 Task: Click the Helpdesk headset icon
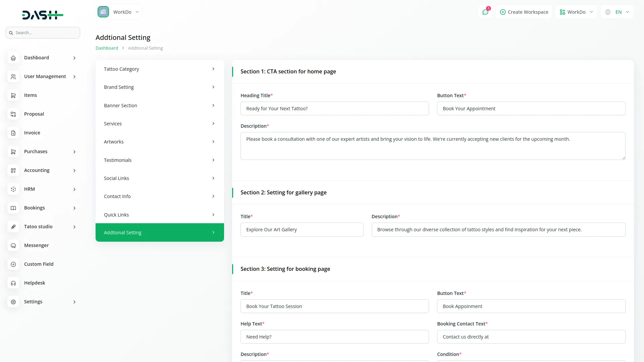[x=13, y=283]
